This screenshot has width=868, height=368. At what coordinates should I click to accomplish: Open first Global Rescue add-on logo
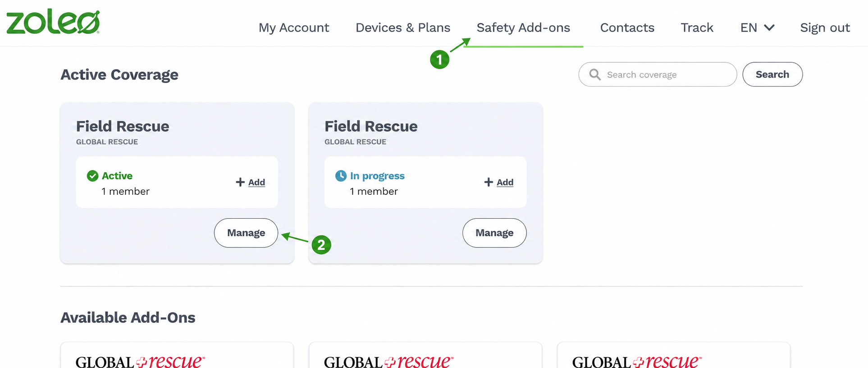click(140, 361)
